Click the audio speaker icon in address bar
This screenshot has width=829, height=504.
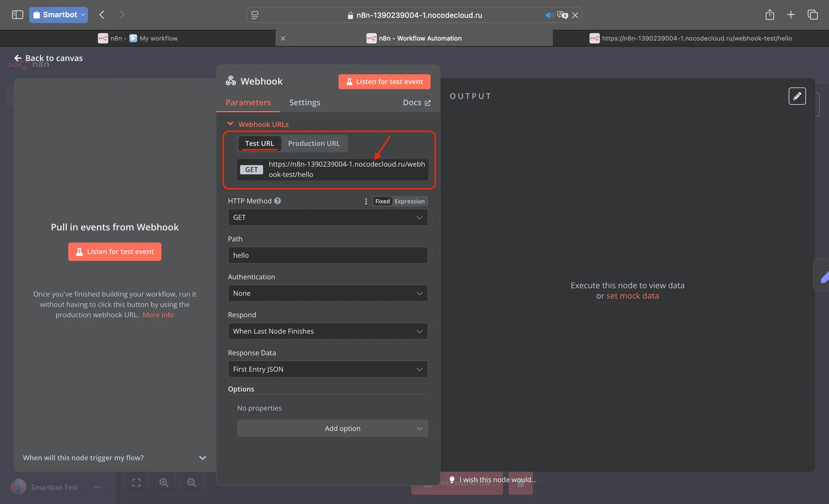(549, 15)
